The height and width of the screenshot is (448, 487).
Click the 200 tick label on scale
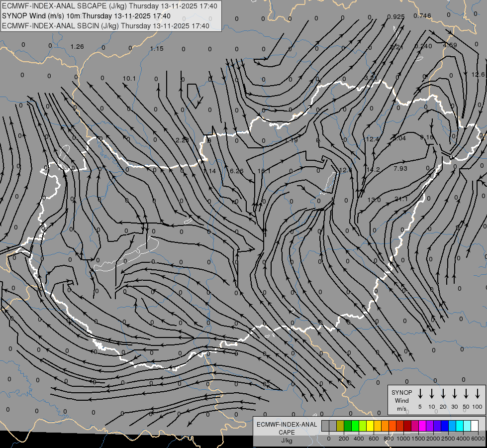coord(344,439)
